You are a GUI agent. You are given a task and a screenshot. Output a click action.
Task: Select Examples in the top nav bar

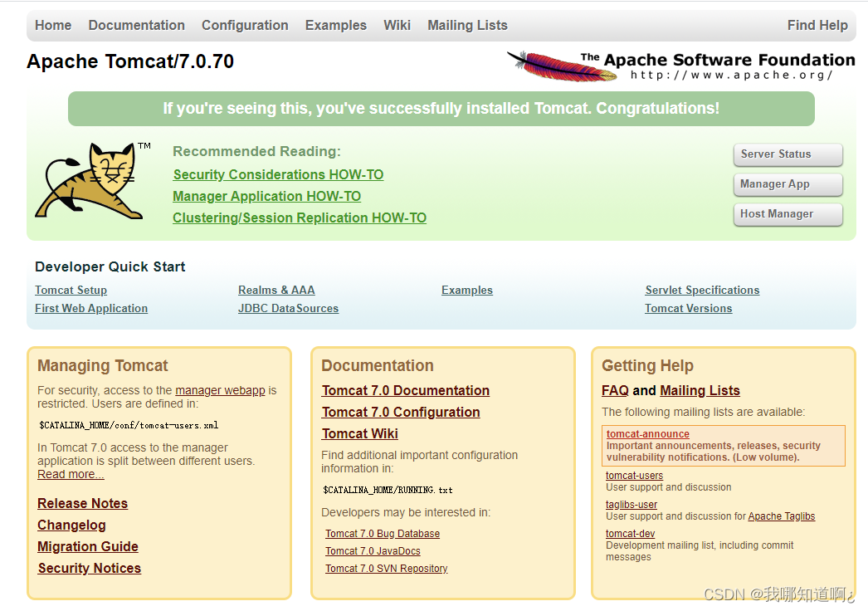coord(335,26)
